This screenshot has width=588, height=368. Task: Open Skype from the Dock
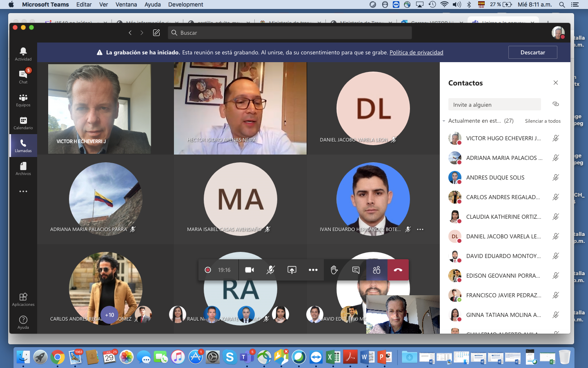(x=230, y=357)
